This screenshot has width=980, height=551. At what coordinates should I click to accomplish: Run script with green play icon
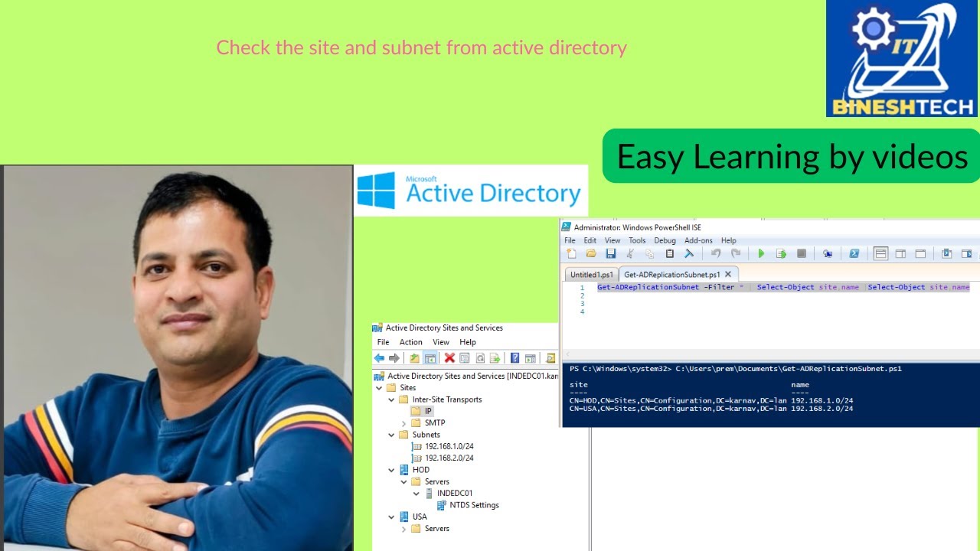pos(761,253)
